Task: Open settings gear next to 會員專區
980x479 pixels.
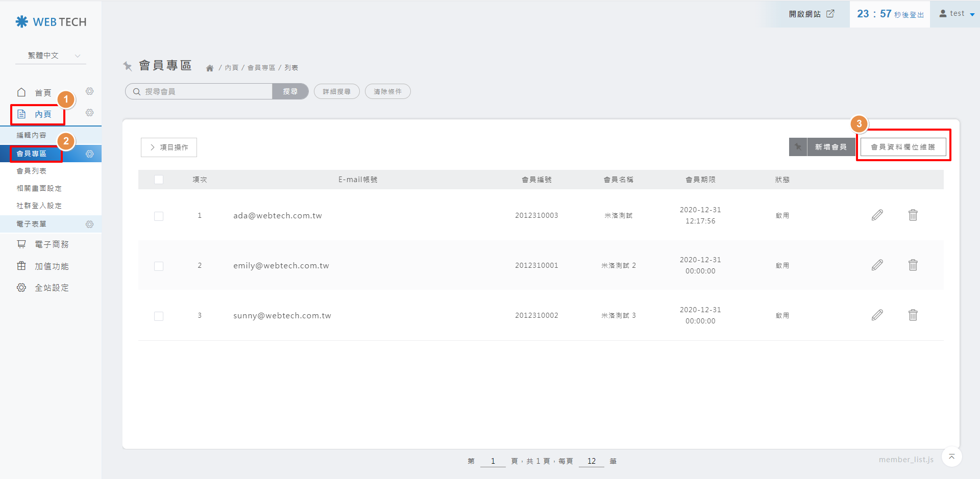Action: coord(90,154)
